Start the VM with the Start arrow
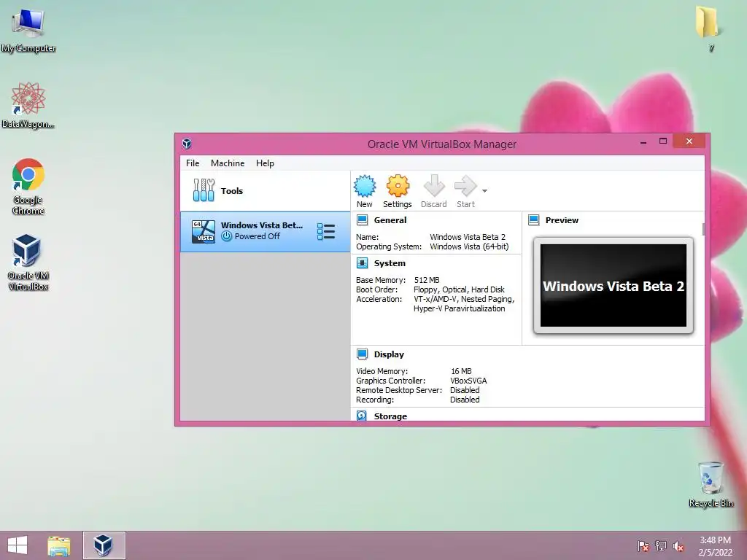Viewport: 747px width, 560px height. click(465, 186)
